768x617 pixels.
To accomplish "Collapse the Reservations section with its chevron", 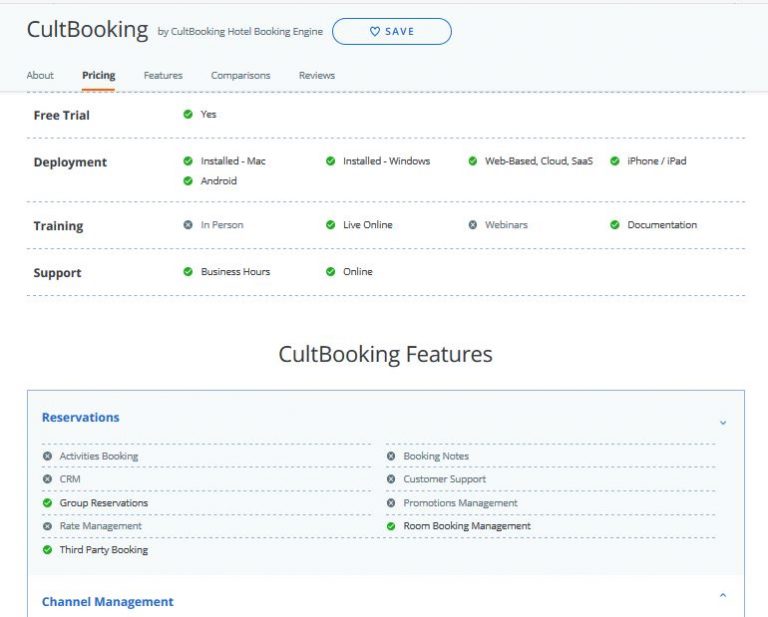I will tap(723, 422).
